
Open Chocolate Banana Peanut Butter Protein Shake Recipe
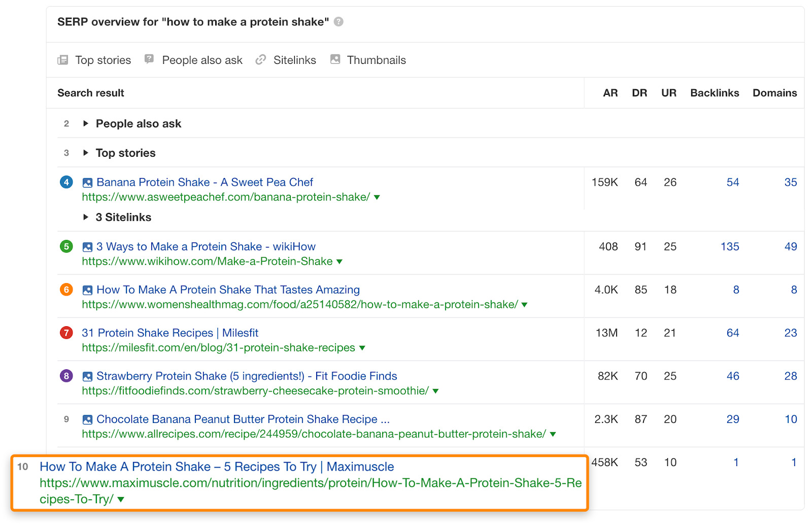[x=243, y=419]
